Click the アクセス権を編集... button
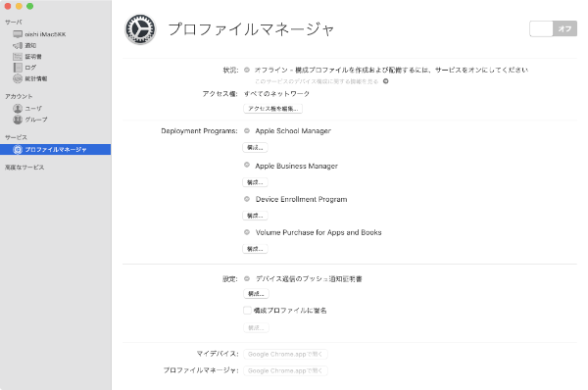The image size is (588, 390). coord(273,109)
